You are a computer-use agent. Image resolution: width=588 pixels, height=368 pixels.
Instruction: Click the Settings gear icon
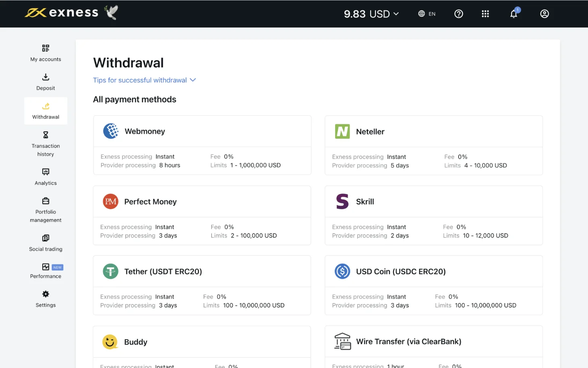click(46, 294)
